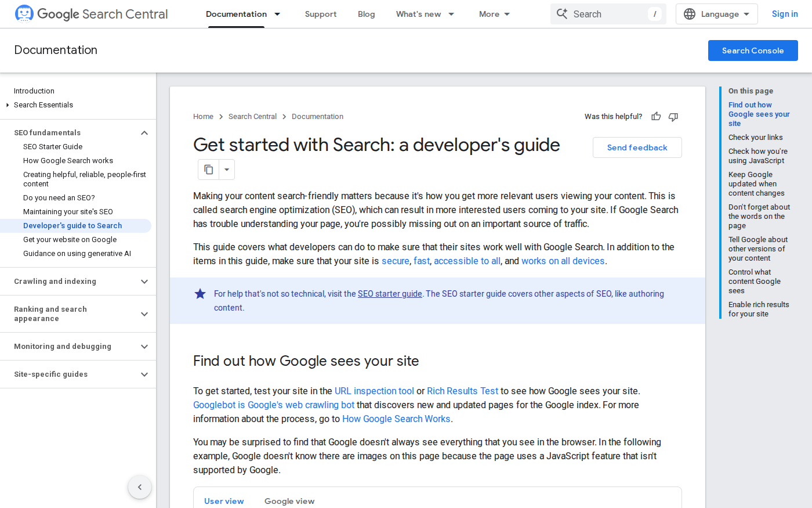Image resolution: width=812 pixels, height=508 pixels.
Task: Click the thumbs up helpful icon
Action: [656, 117]
